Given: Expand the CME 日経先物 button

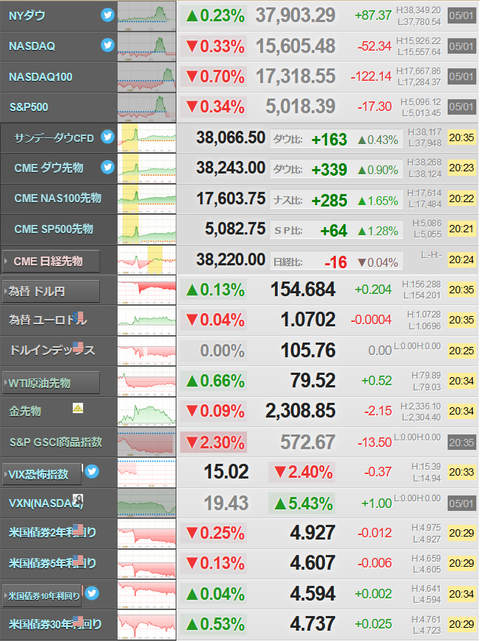Looking at the screenshot, I should point(51,261).
